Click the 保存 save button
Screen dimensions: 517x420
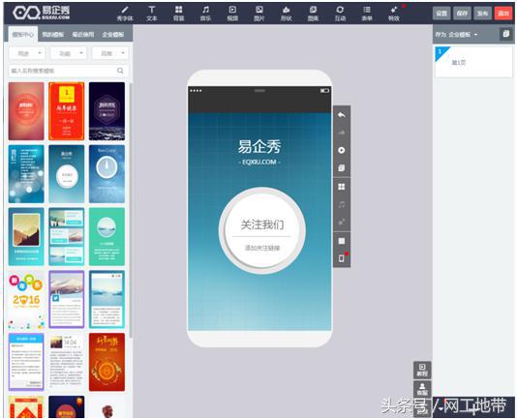tap(462, 14)
